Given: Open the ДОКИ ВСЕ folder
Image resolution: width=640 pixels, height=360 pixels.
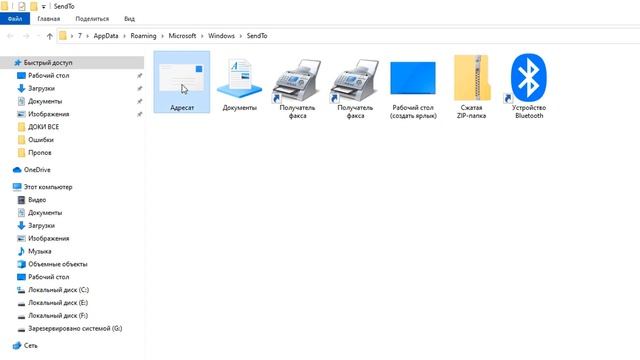Looking at the screenshot, I should point(43,127).
